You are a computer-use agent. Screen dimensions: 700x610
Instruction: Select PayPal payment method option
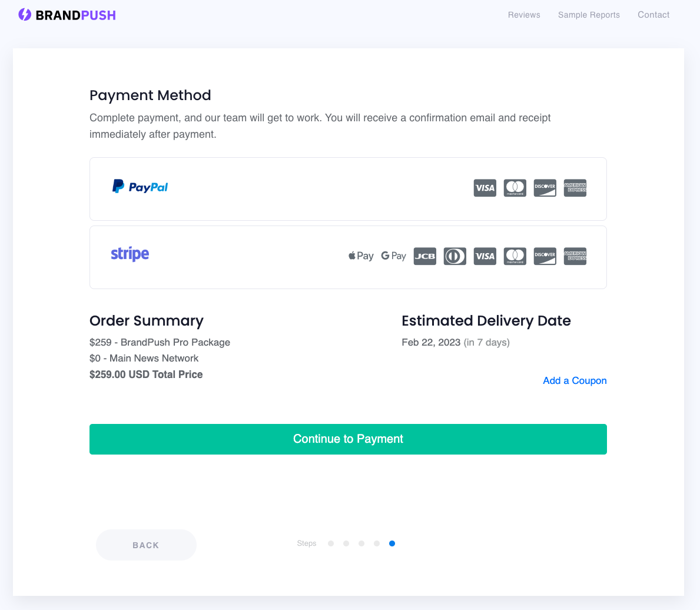[x=348, y=189]
